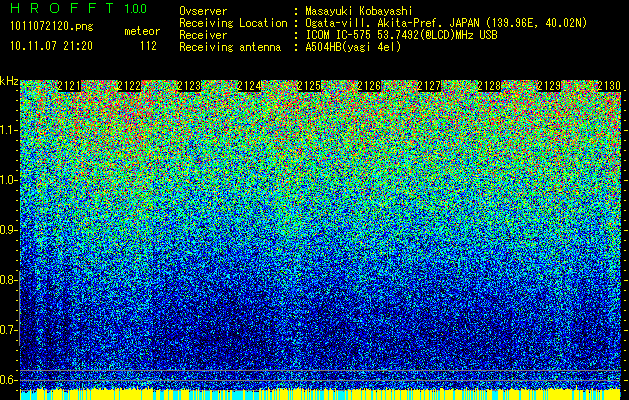
Task: Click the 2126 time marker
Action: coord(369,86)
